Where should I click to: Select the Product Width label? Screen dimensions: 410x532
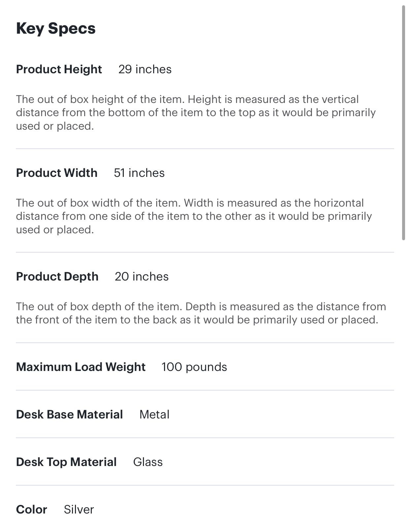click(56, 173)
